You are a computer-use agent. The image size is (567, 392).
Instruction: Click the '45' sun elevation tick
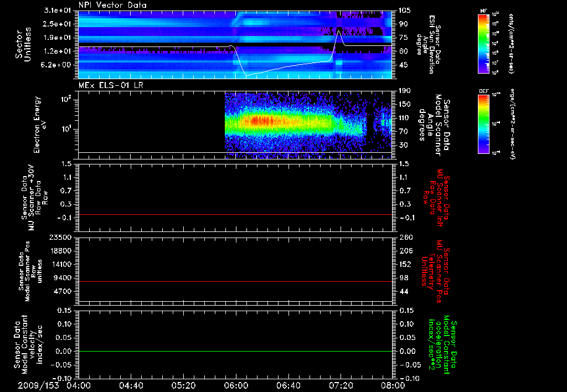point(403,65)
